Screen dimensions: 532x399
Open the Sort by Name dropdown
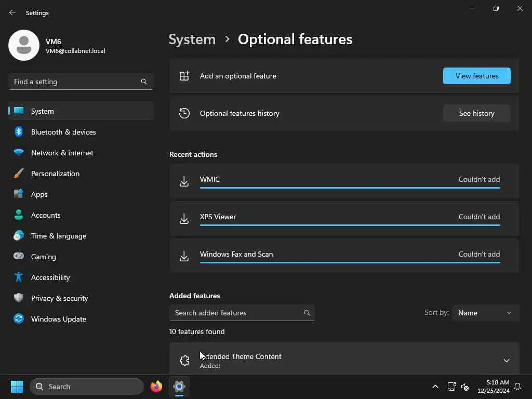(x=485, y=313)
